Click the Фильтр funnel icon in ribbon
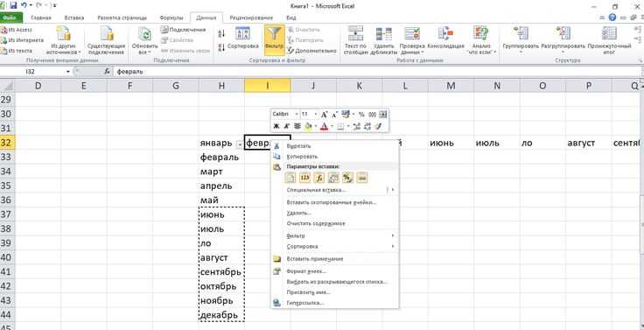Viewport: 644px width, 330px height. [x=274, y=34]
